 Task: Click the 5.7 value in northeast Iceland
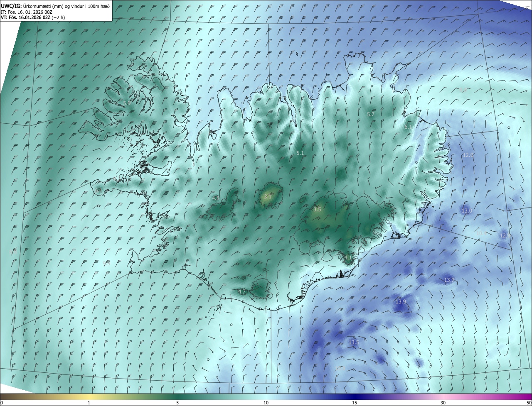coord(371,114)
